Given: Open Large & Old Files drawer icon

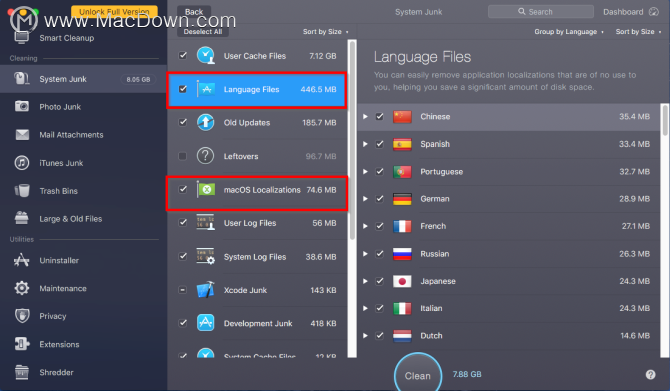Looking at the screenshot, I should [21, 218].
